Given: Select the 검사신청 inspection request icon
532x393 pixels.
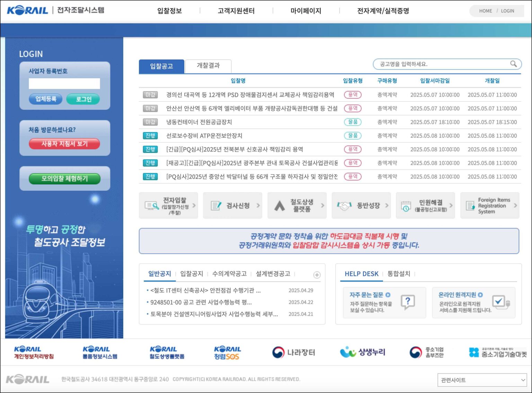Looking at the screenshot, I should [x=232, y=205].
